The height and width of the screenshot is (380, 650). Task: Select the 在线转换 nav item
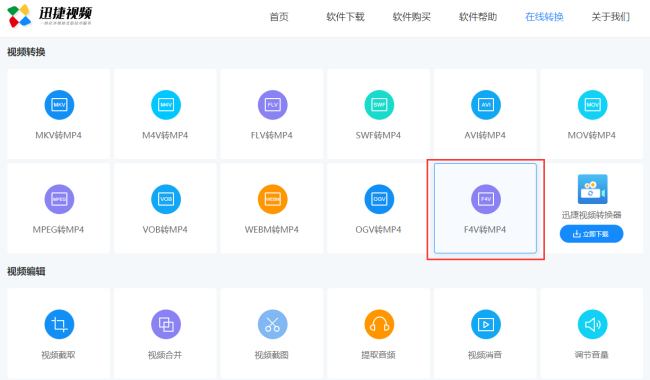(x=544, y=17)
